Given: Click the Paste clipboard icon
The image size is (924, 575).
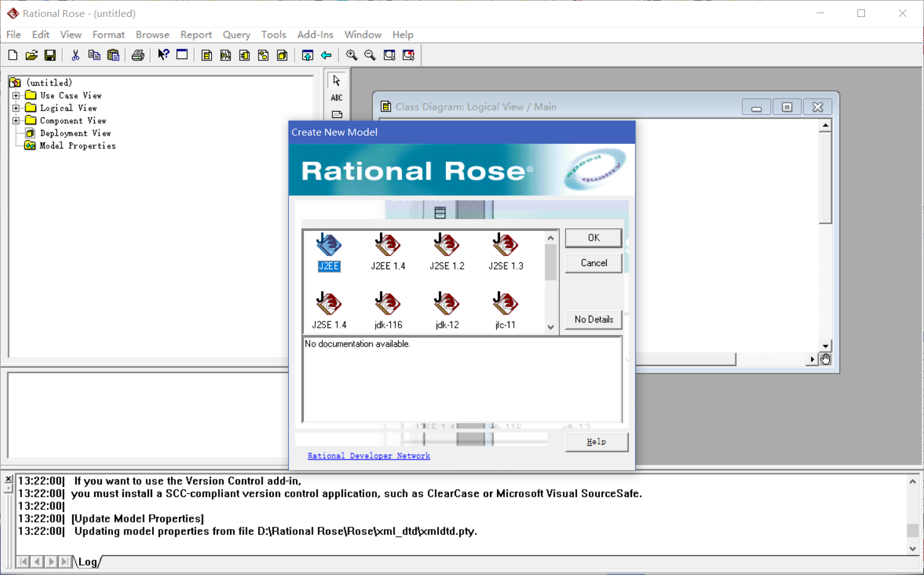Looking at the screenshot, I should (x=113, y=55).
